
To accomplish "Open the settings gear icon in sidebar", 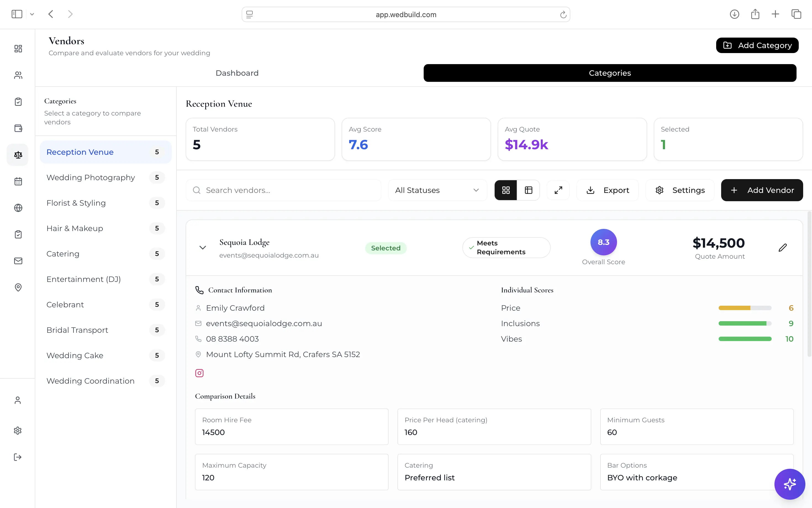I will pos(18,430).
